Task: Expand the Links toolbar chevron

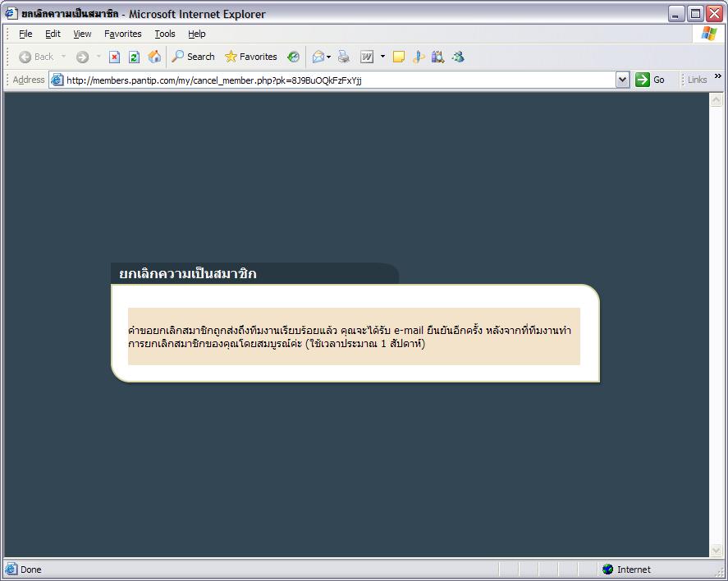Action: (718, 76)
